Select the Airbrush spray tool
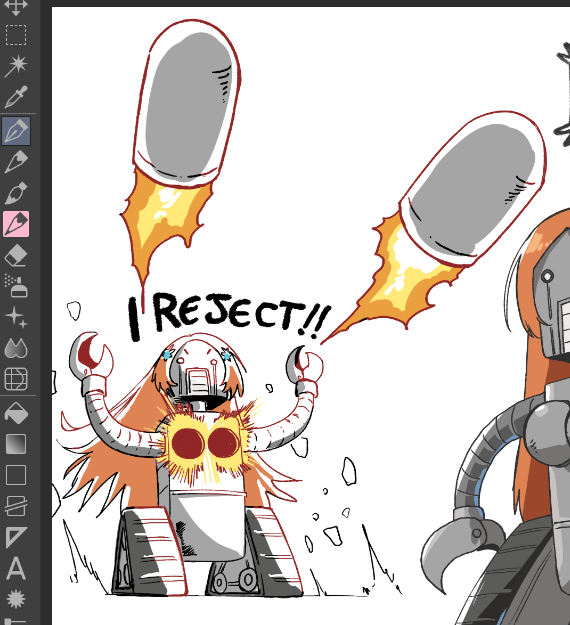This screenshot has width=570, height=625. click(16, 286)
